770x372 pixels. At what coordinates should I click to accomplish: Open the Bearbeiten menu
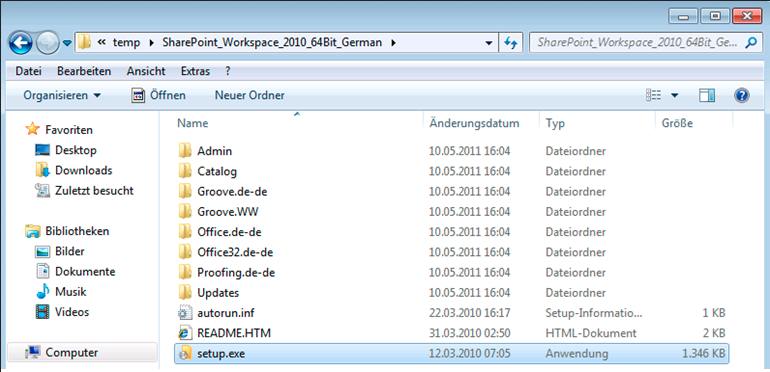click(84, 71)
